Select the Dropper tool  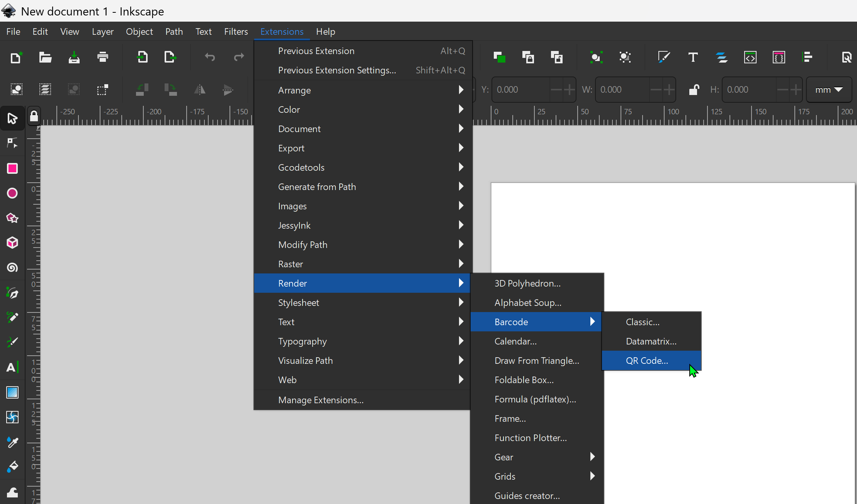point(12,442)
